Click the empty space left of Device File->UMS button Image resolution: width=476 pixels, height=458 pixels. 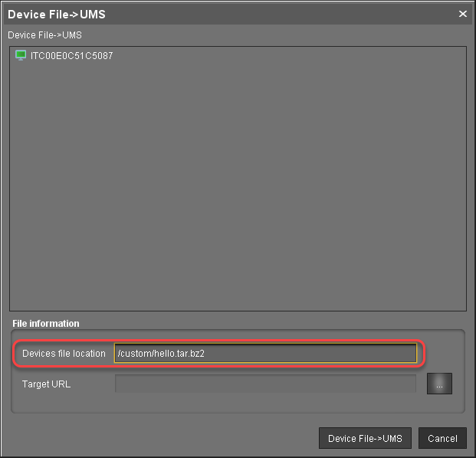153,438
